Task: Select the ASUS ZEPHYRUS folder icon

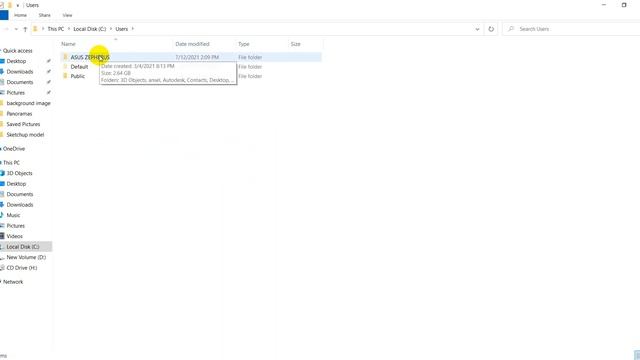Action: pyautogui.click(x=65, y=57)
